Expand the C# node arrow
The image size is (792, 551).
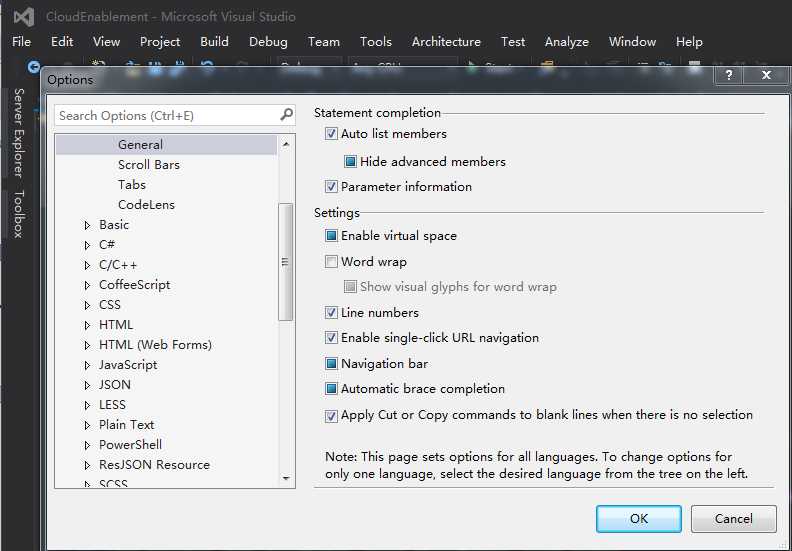click(87, 245)
